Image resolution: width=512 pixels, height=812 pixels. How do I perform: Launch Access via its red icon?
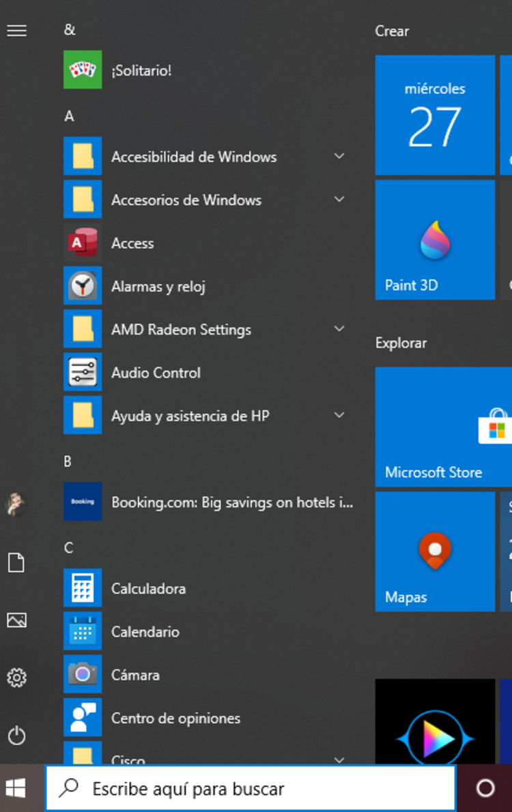point(83,242)
